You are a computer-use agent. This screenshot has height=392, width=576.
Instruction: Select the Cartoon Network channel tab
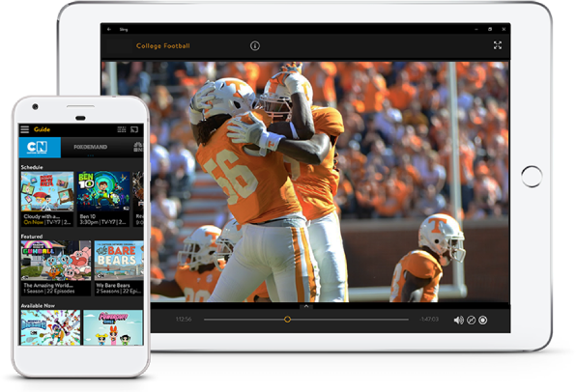(x=40, y=147)
